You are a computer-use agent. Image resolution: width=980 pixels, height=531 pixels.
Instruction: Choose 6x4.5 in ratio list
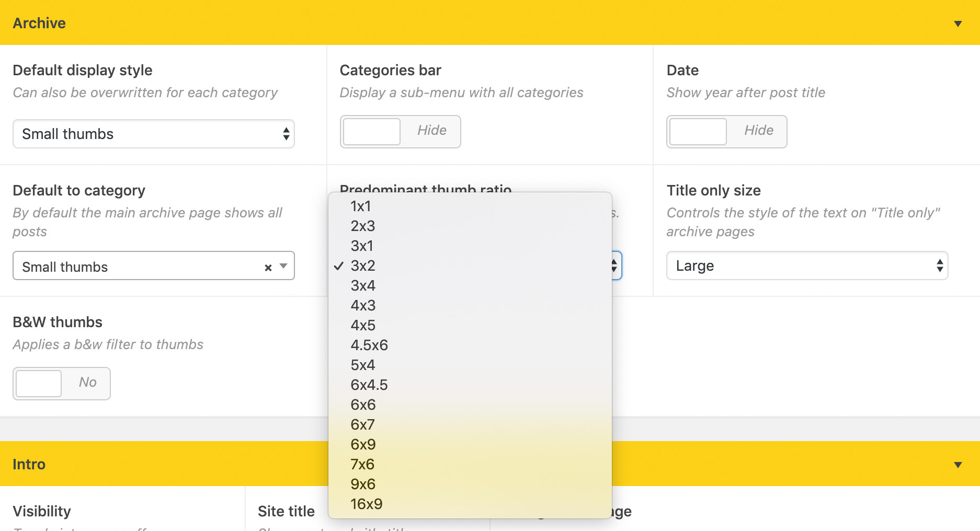[369, 385]
